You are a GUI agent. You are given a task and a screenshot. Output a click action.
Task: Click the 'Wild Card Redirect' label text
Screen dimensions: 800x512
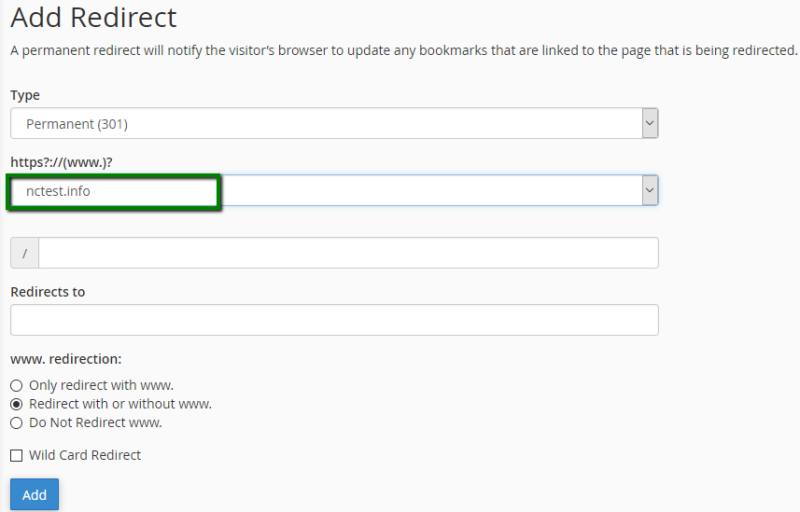[85, 455]
